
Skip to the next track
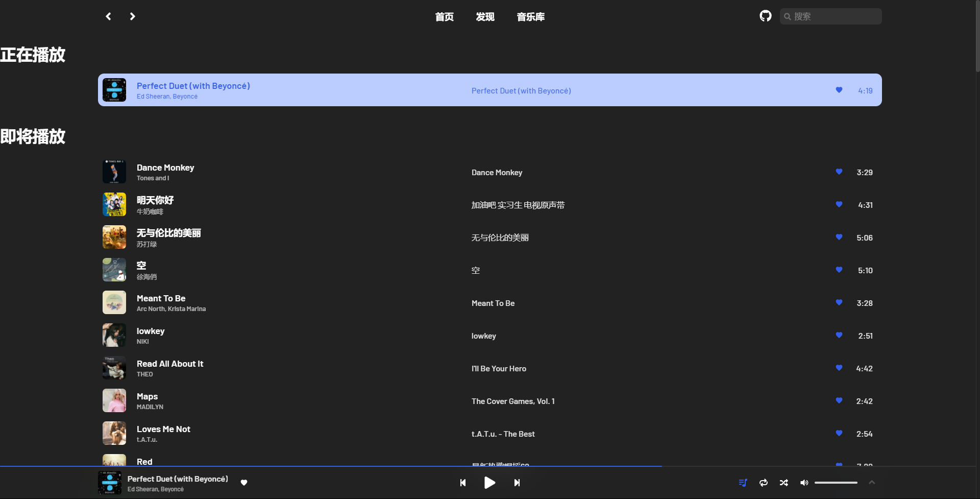pyautogui.click(x=517, y=483)
